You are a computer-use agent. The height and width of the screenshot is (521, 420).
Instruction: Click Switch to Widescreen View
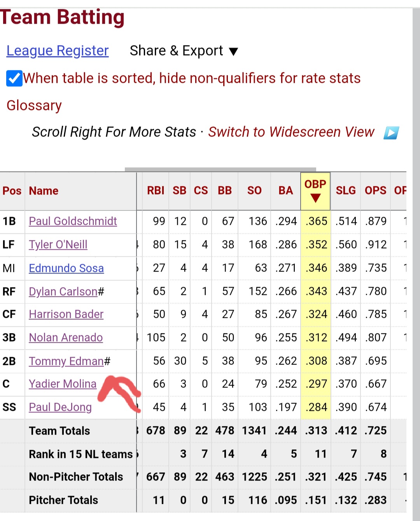[x=291, y=132]
